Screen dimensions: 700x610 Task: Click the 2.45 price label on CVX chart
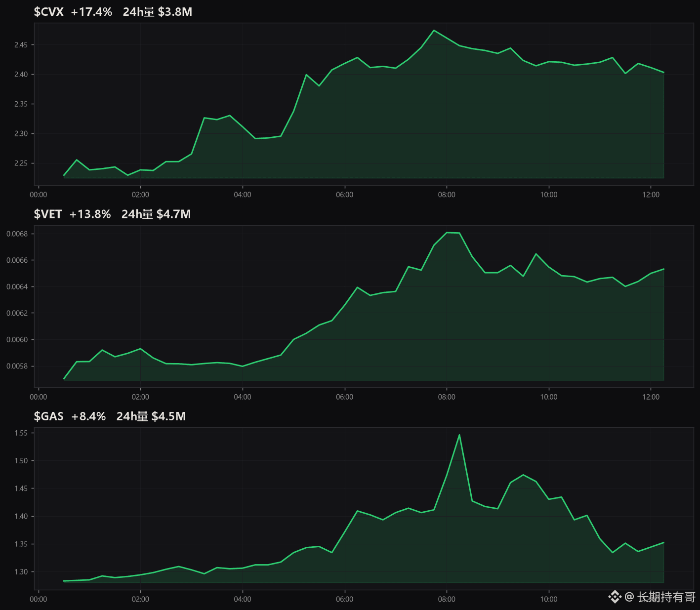point(21,45)
